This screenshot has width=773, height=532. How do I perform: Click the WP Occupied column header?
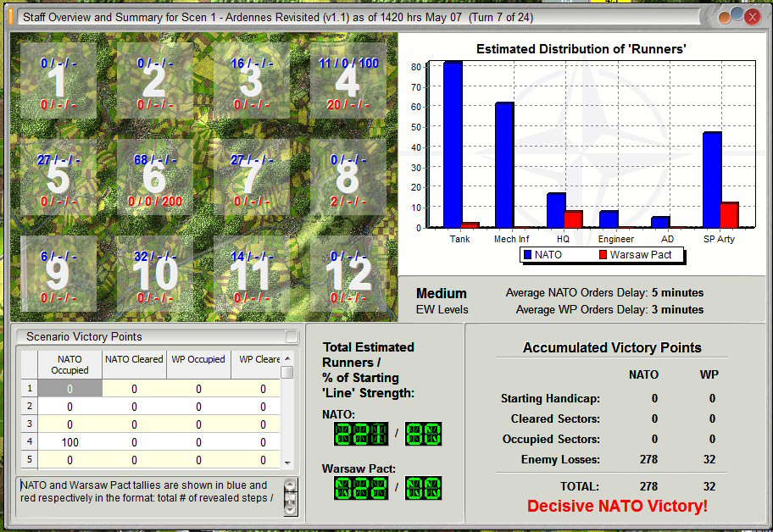(198, 365)
